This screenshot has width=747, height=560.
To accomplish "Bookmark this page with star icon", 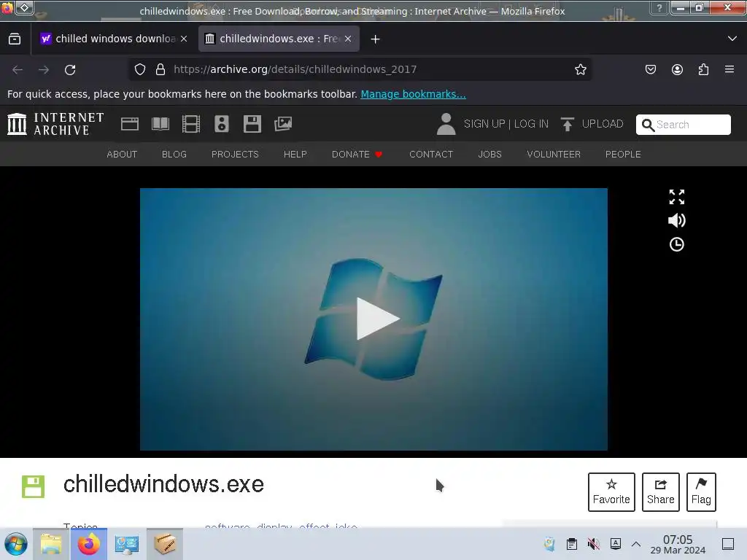I will pyautogui.click(x=580, y=69).
